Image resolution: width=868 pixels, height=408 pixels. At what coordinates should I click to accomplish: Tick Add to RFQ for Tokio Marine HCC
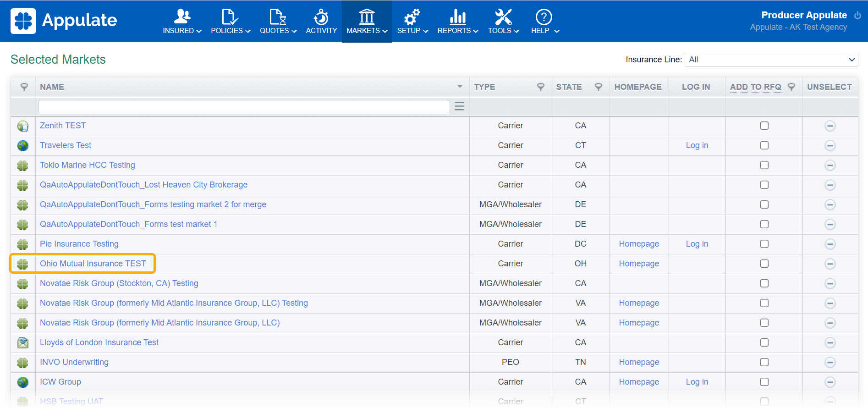point(764,165)
